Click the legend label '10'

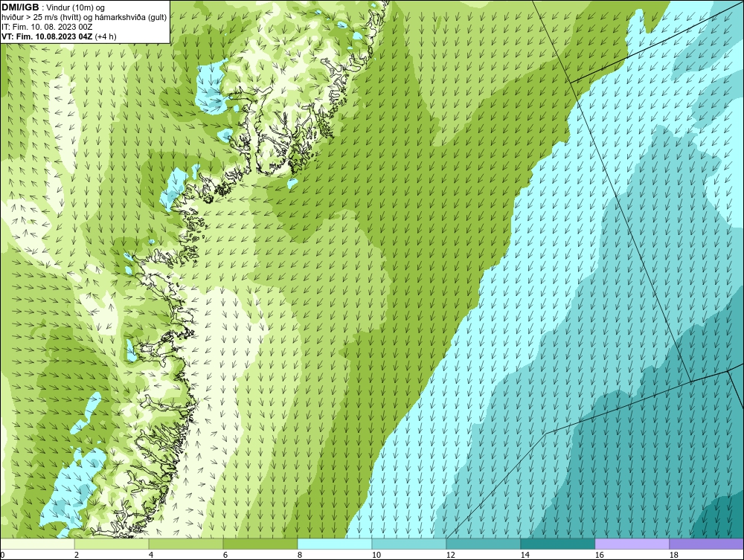tap(376, 555)
